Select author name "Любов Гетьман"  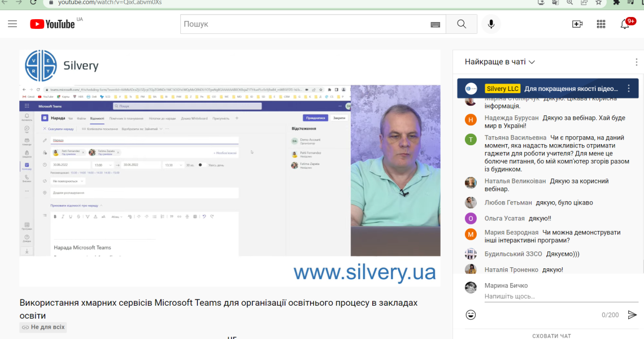tap(508, 203)
